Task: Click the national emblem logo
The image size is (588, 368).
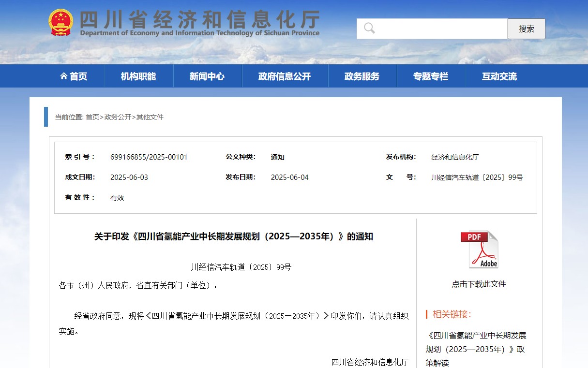Action: pyautogui.click(x=61, y=22)
